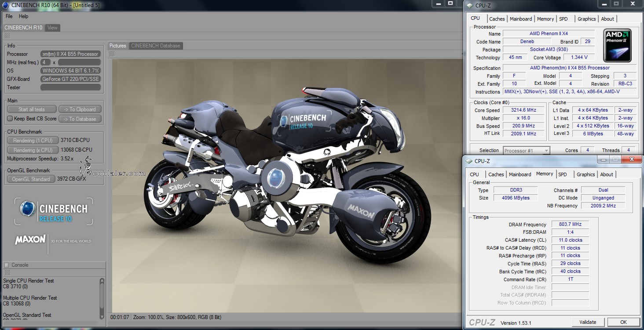
Task: Open Caches tab in top CPU-Z window
Action: pos(497,19)
